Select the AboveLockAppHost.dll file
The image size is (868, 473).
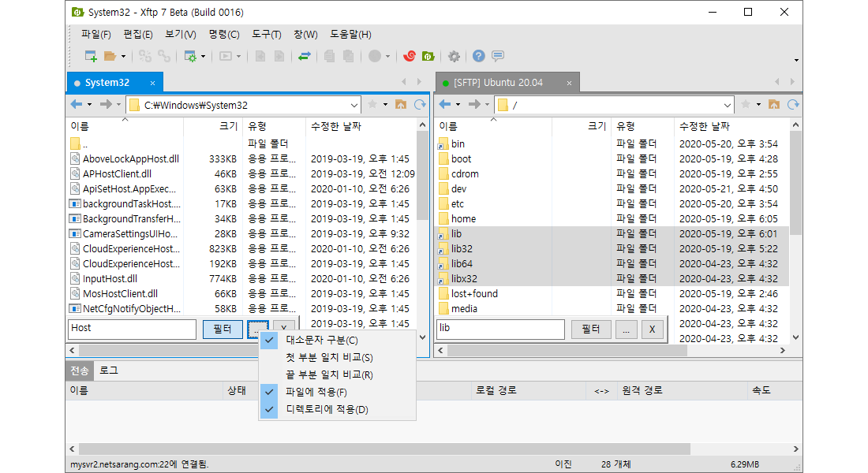tap(131, 158)
